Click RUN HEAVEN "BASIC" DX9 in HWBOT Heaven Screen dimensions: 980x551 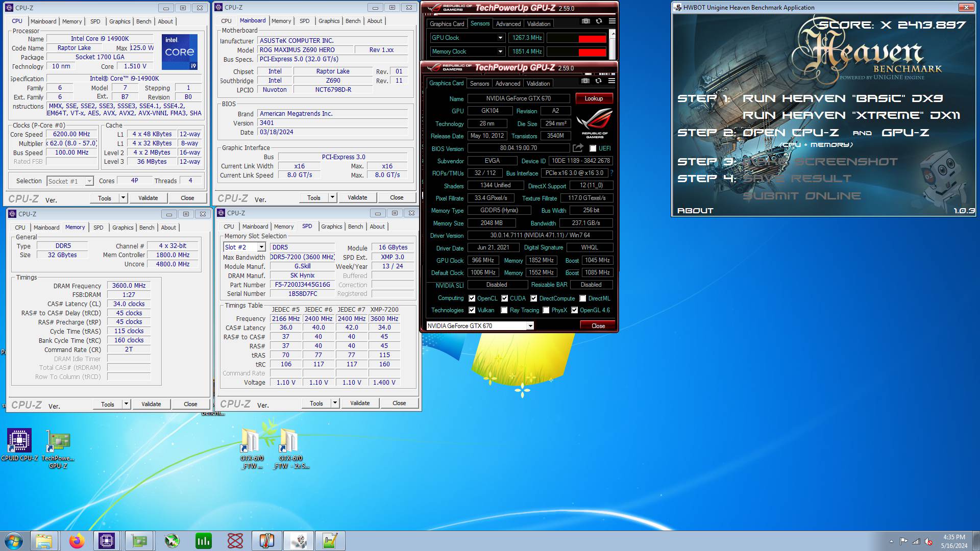843,98
